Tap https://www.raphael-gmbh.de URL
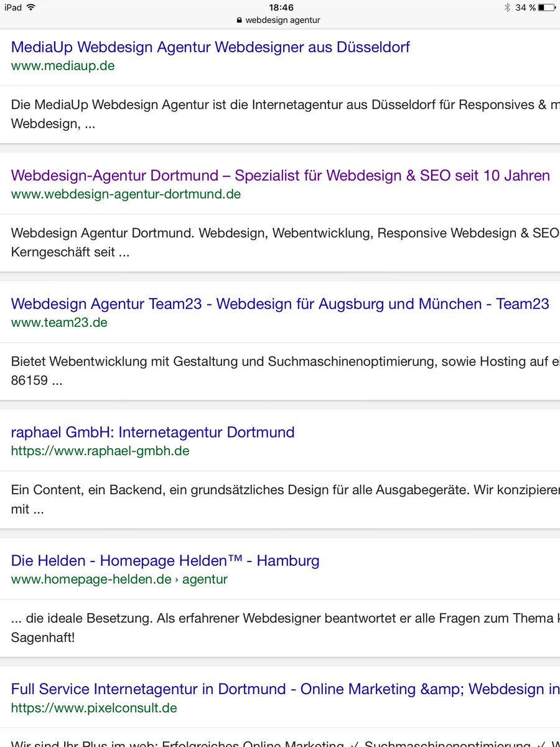560x747 pixels. click(x=100, y=451)
